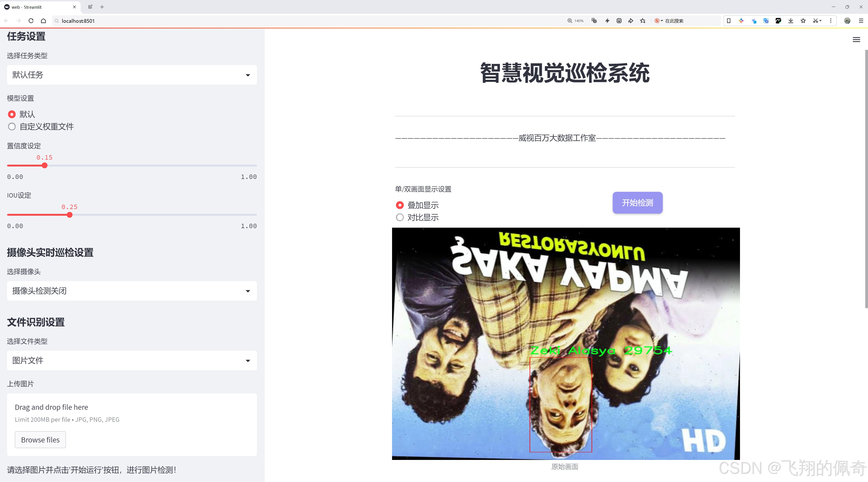Click the Browse files button

click(40, 440)
